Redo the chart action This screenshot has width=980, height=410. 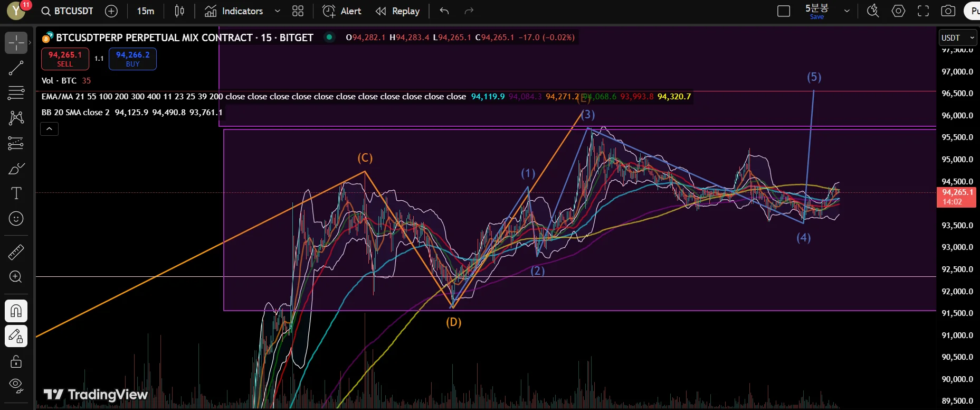[x=469, y=11]
